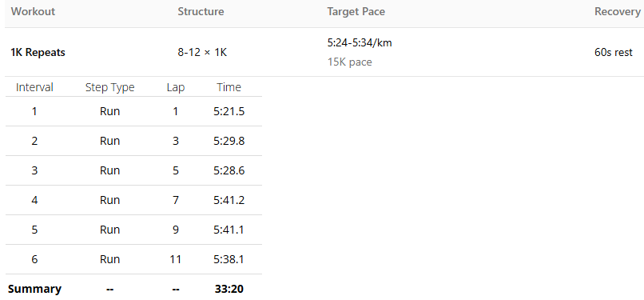Select the 1K Repeats workout name

tap(38, 53)
